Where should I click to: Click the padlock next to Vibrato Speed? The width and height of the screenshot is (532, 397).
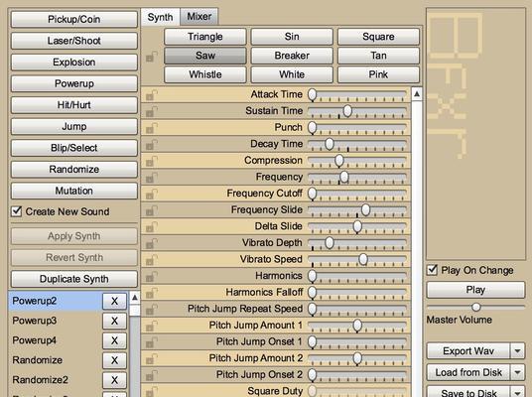[x=152, y=260]
